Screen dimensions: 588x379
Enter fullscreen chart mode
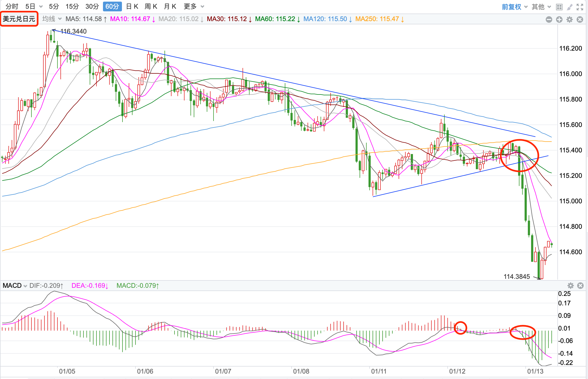point(580,7)
